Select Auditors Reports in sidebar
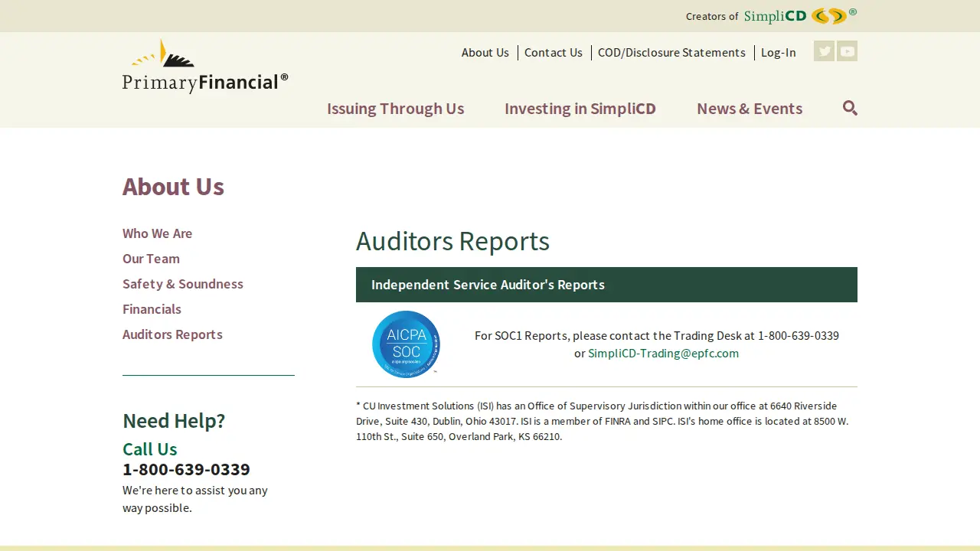Screen dimensions: 980x551 tap(172, 334)
